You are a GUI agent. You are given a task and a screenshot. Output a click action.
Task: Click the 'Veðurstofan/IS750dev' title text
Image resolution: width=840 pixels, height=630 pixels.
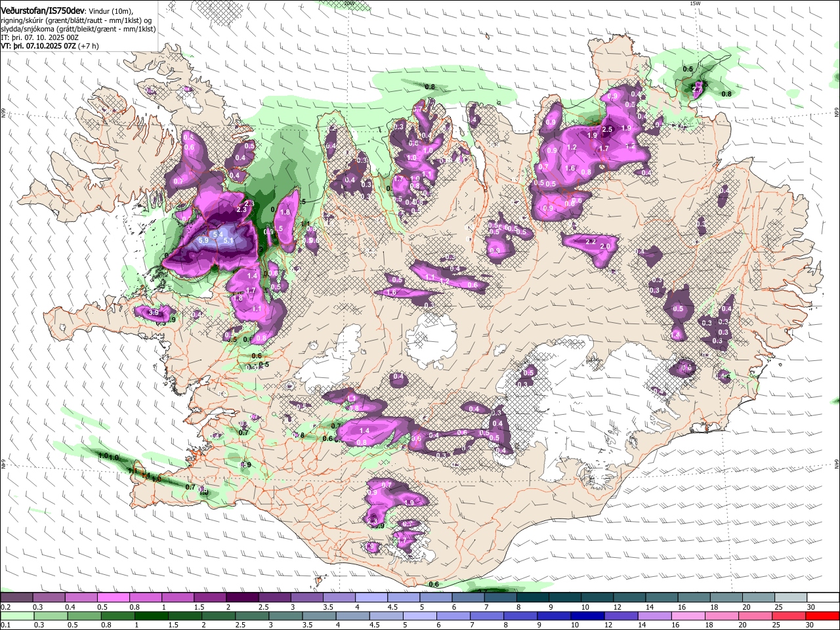point(42,11)
